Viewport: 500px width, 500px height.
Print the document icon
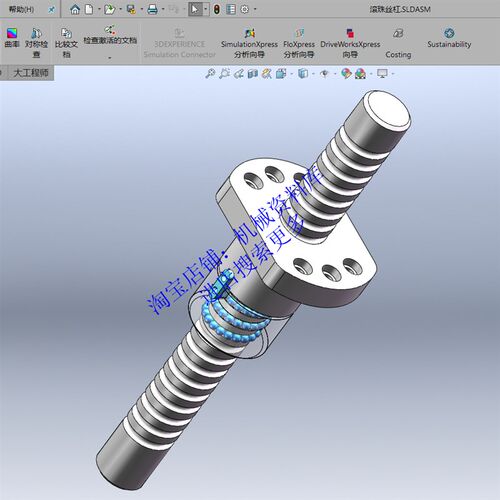[152, 9]
